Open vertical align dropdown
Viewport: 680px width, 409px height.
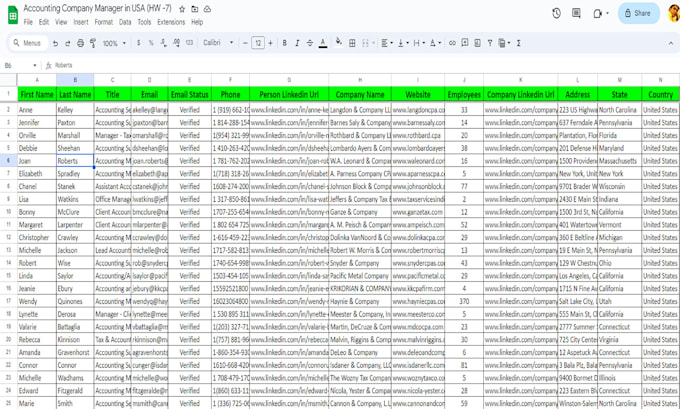(403, 43)
